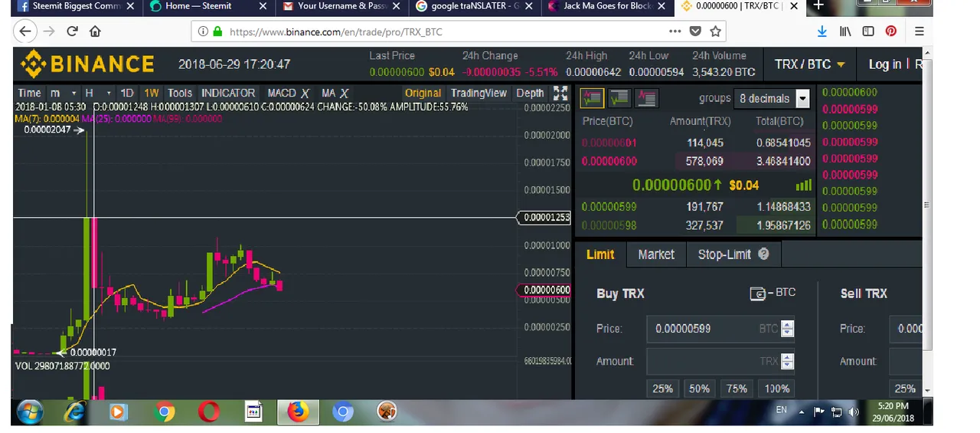Set sell amount to 25%
Image resolution: width=980 pixels, height=433 pixels.
pos(905,389)
